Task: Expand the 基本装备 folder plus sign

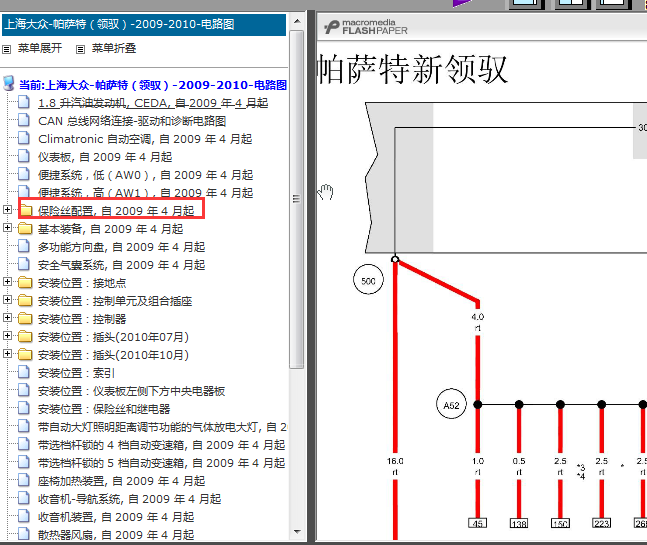Action: pyautogui.click(x=7, y=228)
